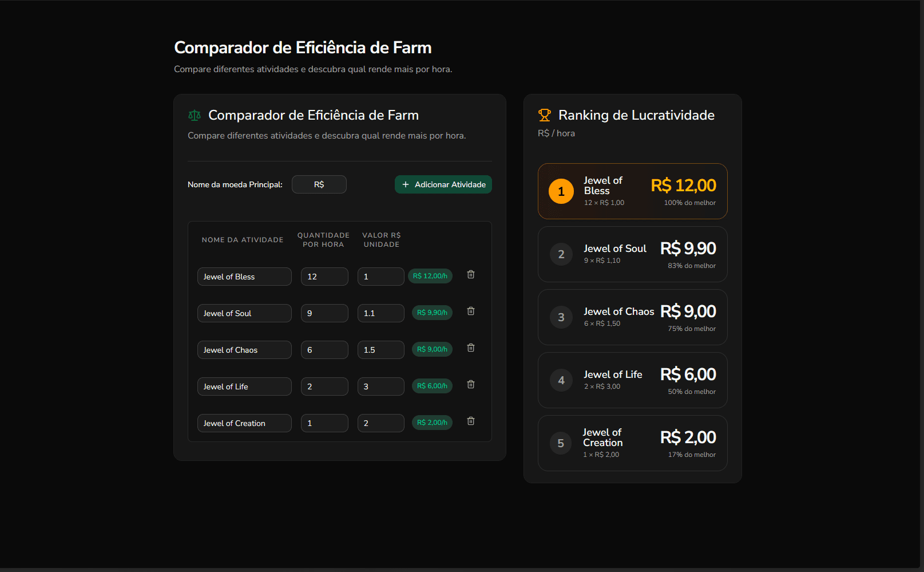Click the unit value field showing 1.1
The width and height of the screenshot is (924, 572).
380,313
